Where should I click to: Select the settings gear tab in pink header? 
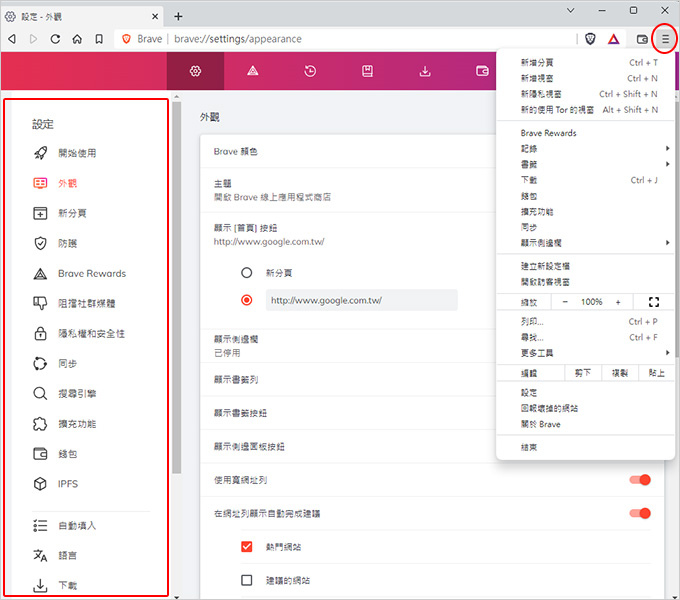(195, 71)
